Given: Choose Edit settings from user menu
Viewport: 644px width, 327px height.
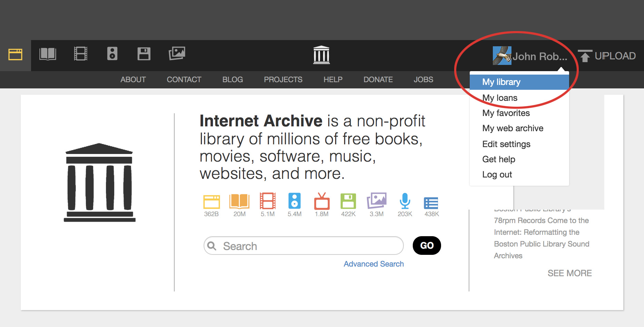Looking at the screenshot, I should [519, 144].
